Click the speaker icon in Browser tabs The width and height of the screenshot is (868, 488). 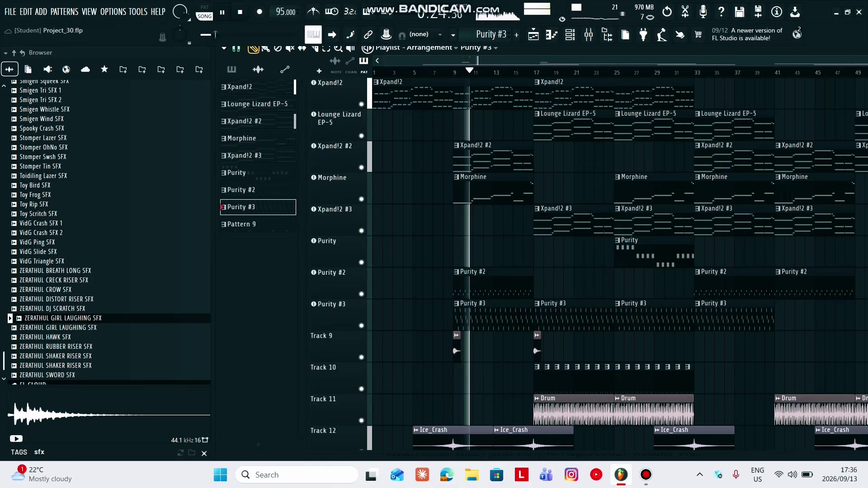coord(47,69)
